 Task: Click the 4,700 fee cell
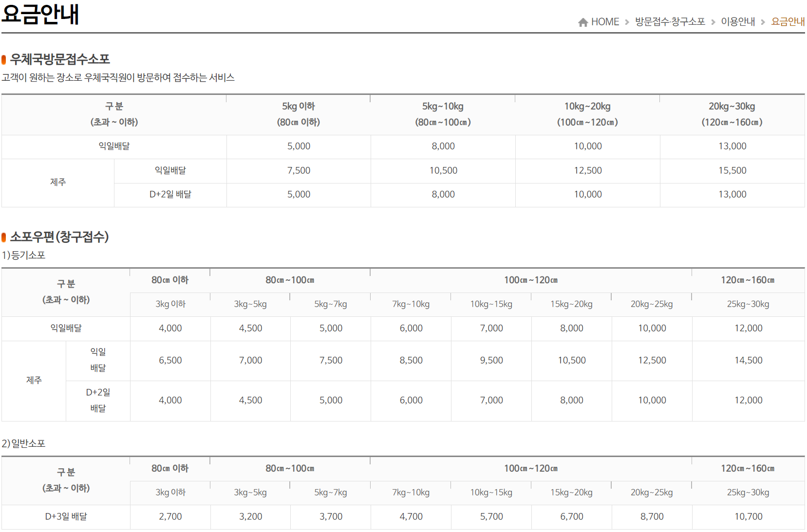411,517
